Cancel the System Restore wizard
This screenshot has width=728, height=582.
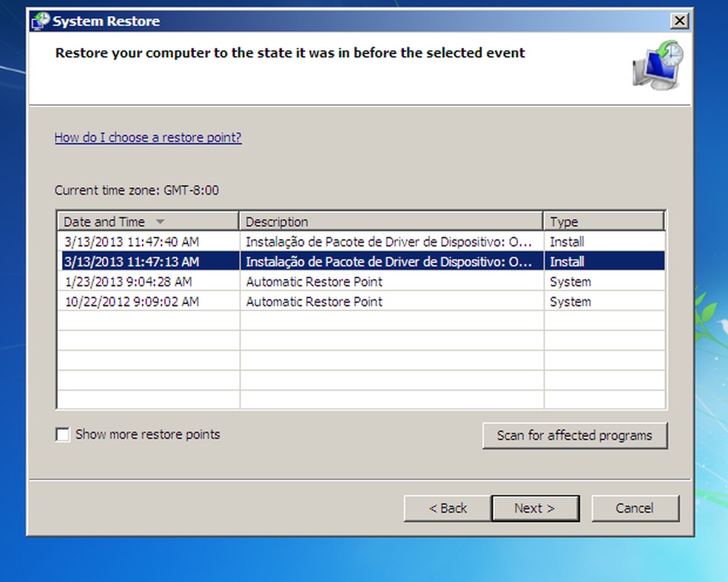tap(635, 508)
